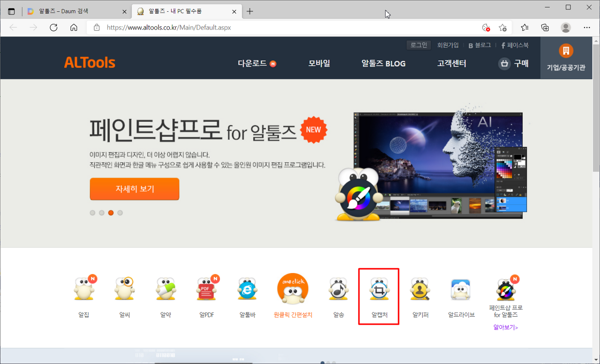This screenshot has width=600, height=364.
Task: Click the ALTools logo
Action: tap(90, 62)
